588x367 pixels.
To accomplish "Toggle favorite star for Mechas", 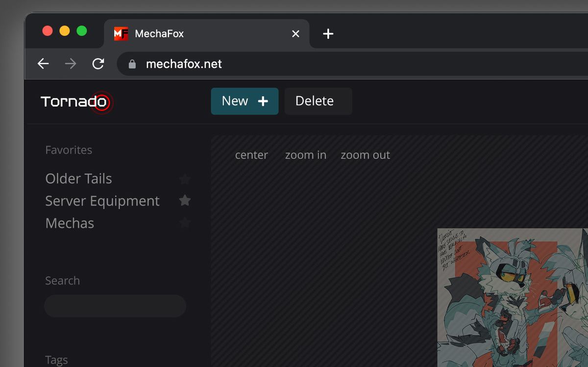I will tap(185, 223).
